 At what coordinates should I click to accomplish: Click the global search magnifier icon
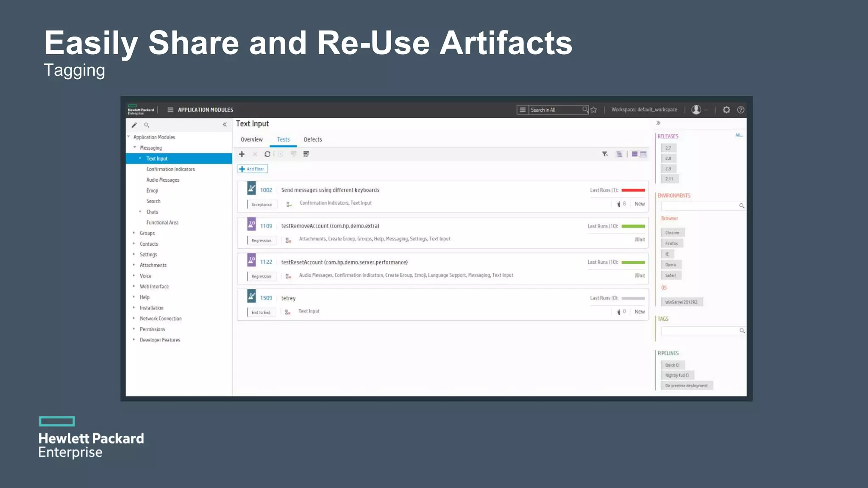pyautogui.click(x=585, y=110)
